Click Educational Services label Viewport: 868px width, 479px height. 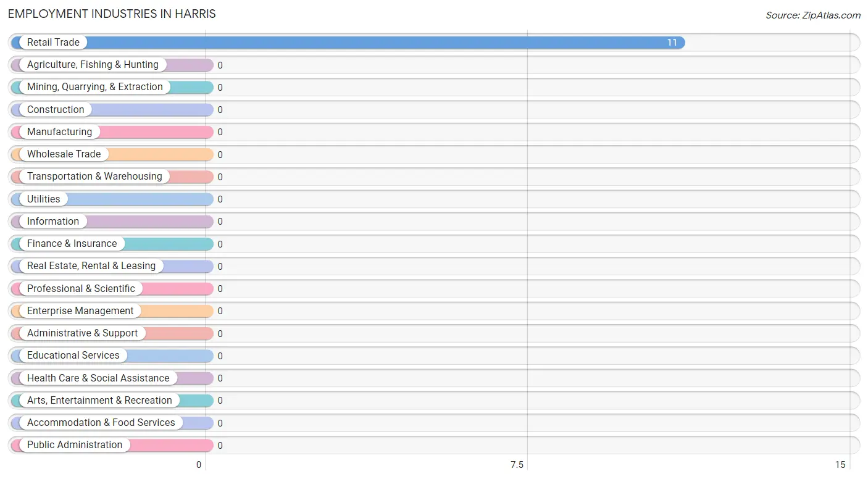[73, 356]
